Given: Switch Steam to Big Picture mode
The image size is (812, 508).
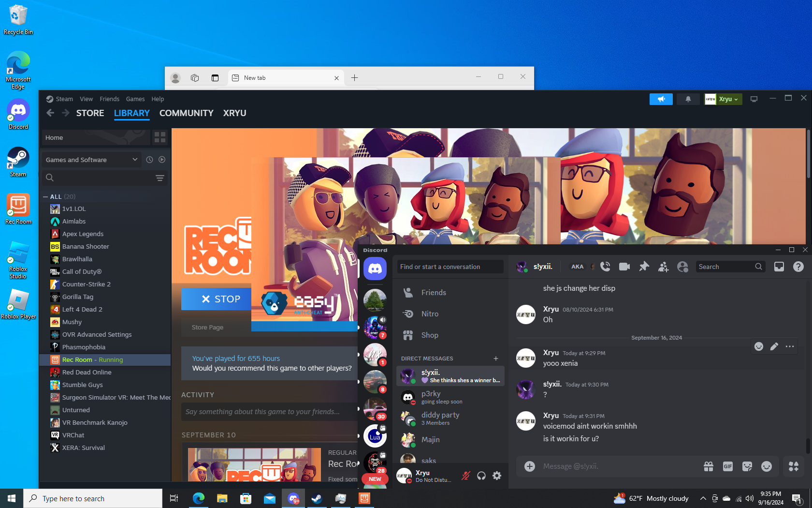Looking at the screenshot, I should 754,99.
